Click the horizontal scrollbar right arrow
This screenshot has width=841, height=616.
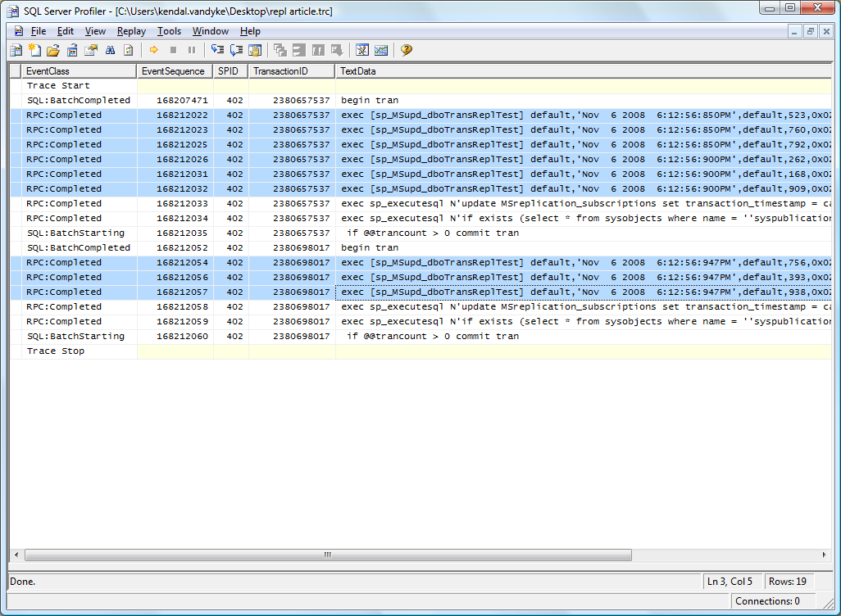click(825, 555)
